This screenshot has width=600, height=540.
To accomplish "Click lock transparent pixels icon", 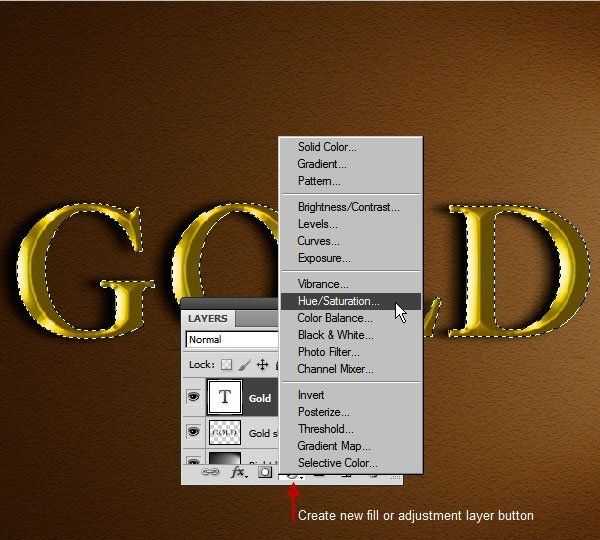I will (x=226, y=365).
